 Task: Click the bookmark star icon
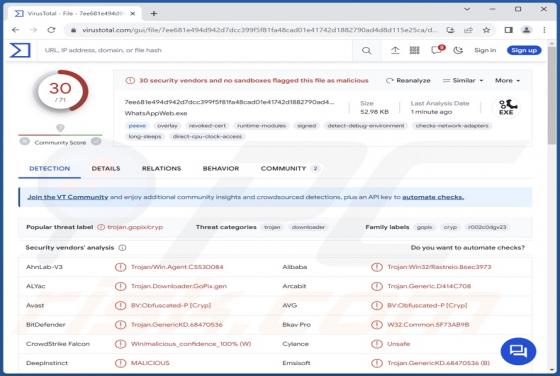click(x=486, y=30)
